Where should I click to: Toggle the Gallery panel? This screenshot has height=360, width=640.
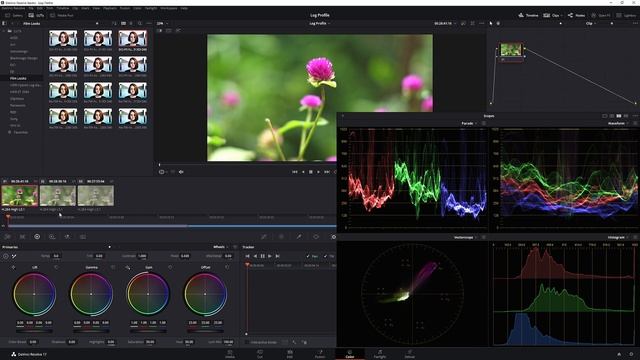tap(14, 16)
